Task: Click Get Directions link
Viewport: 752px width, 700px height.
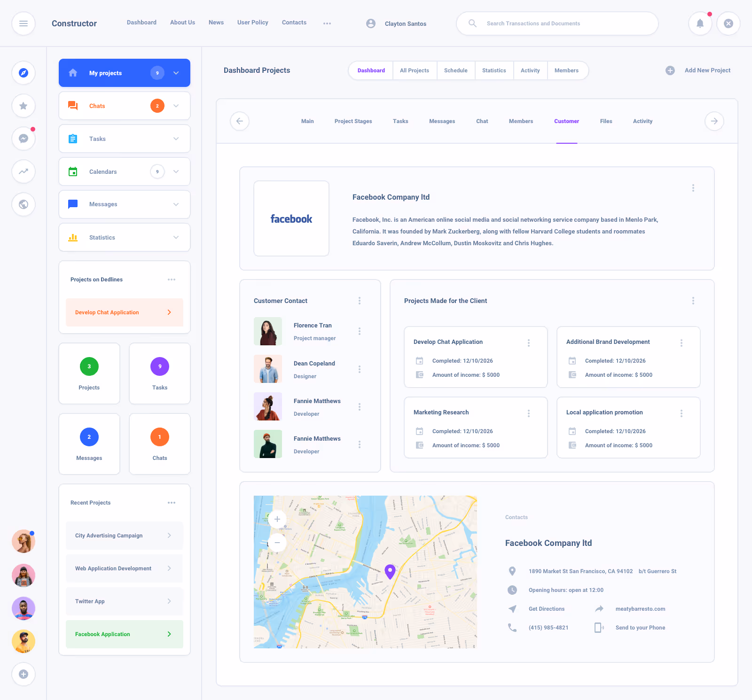Action: pos(547,609)
